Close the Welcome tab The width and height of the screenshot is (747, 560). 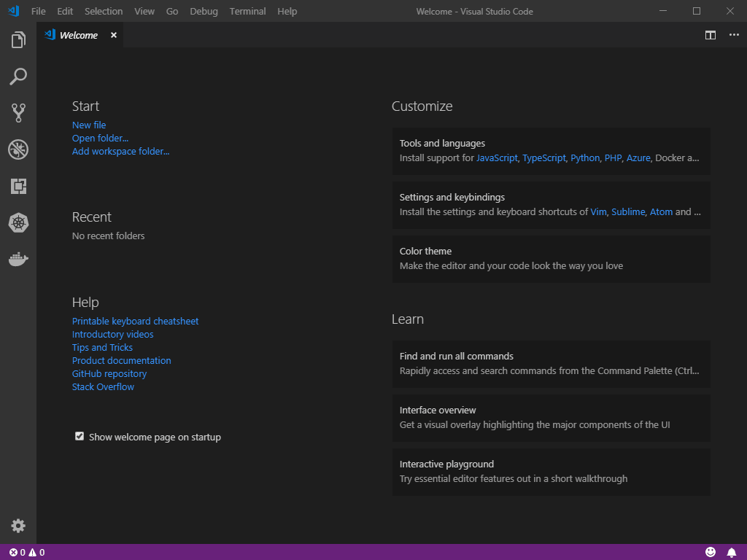(113, 35)
